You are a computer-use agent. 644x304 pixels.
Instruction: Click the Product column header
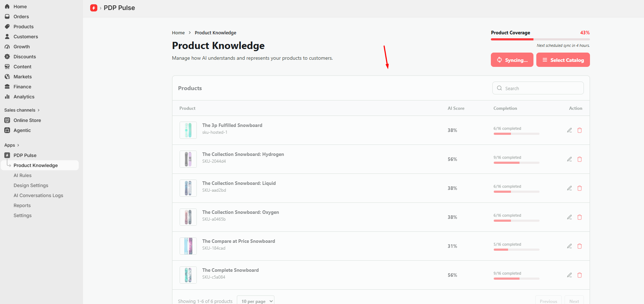pos(187,108)
